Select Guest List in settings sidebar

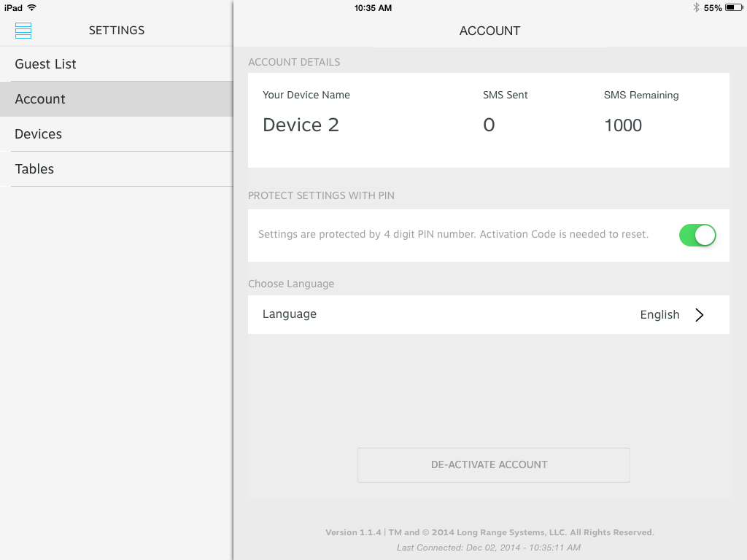click(x=117, y=64)
